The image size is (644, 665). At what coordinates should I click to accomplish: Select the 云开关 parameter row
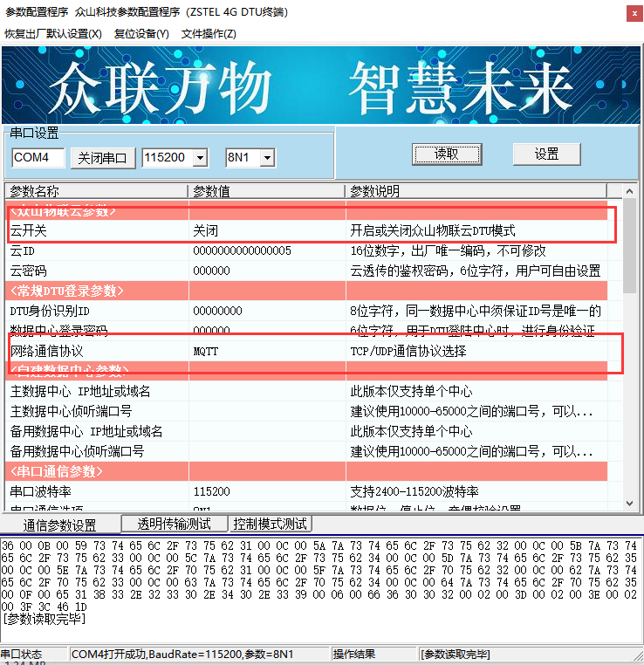click(306, 230)
